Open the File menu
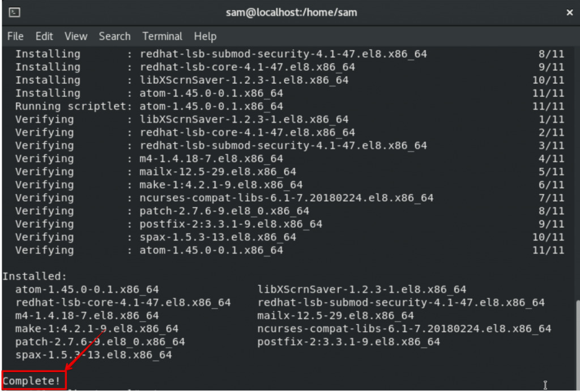580x392 pixels. [x=15, y=36]
